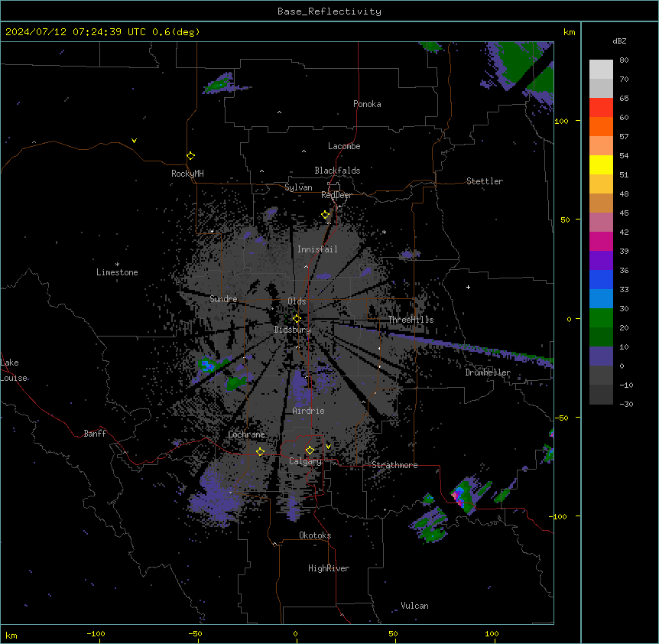Click the blue-cored echo southwest of Sundre
The height and width of the screenshot is (644, 659).
pos(207,365)
